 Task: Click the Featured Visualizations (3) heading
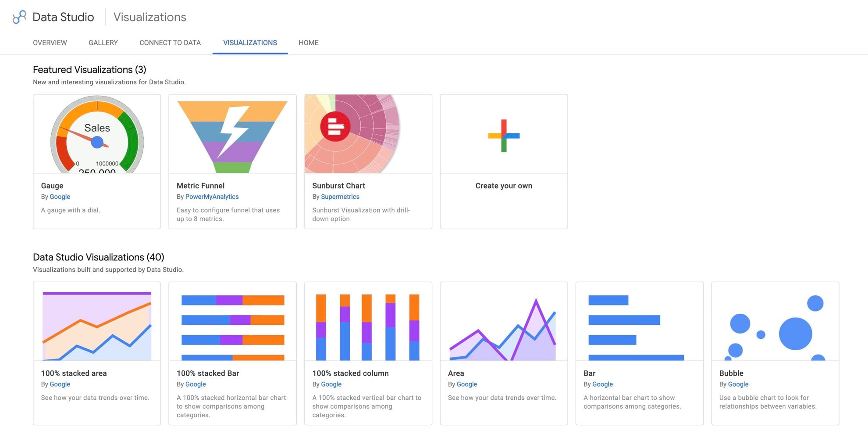[89, 70]
